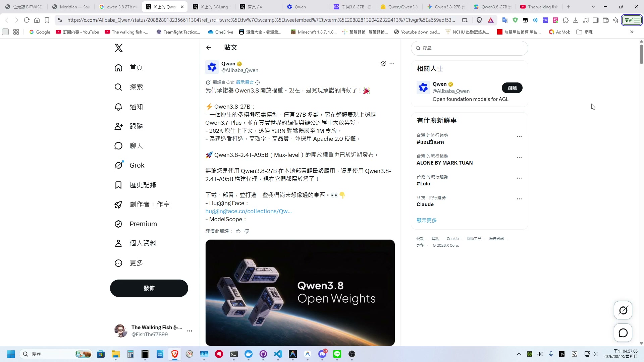Open the Brave Rewards triangle icon
Screen dimensions: 644x362
coord(491,20)
